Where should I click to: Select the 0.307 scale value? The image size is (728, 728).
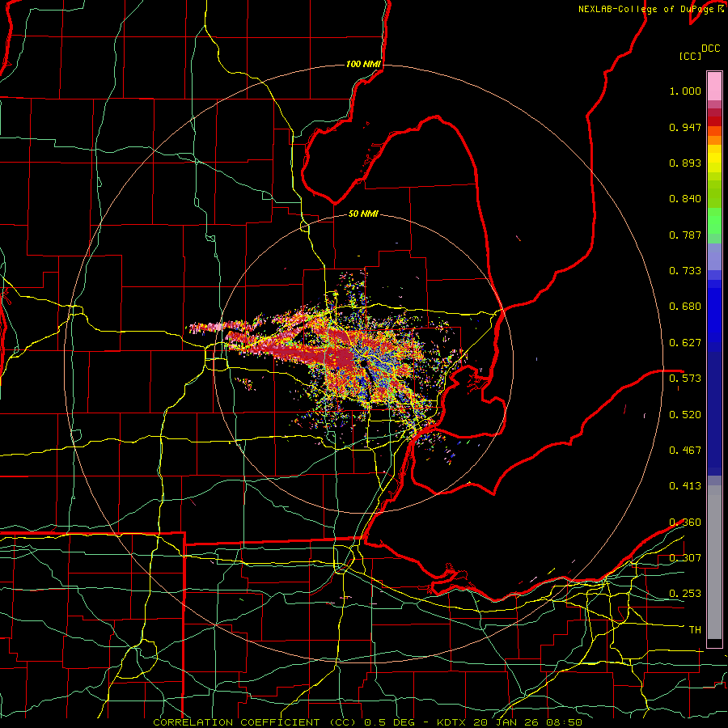[685, 558]
